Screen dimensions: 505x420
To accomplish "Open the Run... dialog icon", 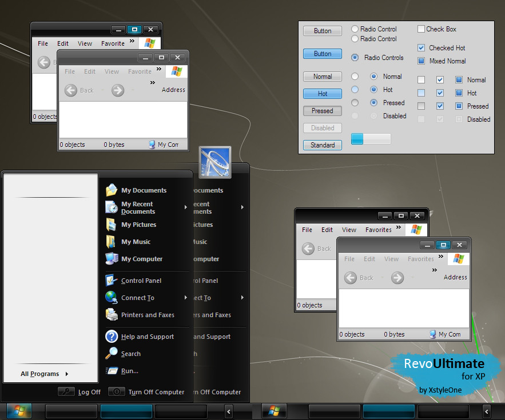I will pyautogui.click(x=112, y=371).
